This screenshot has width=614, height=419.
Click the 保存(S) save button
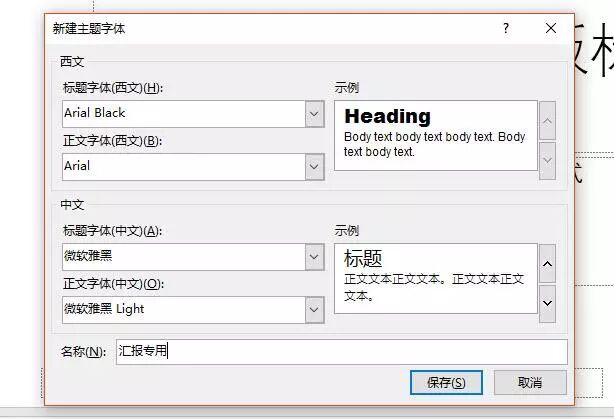pyautogui.click(x=446, y=383)
